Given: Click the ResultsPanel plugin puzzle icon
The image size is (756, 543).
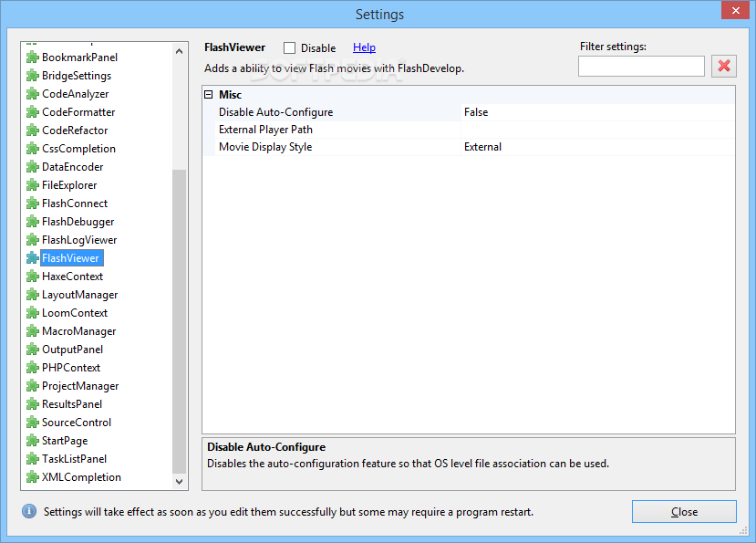Looking at the screenshot, I should [32, 404].
